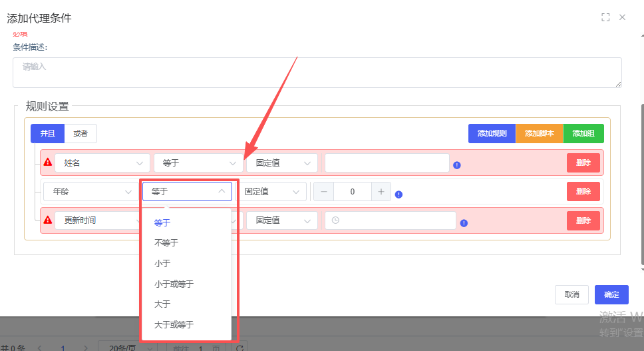Click the refresh icon in the pagination bar
The width and height of the screenshot is (644, 351).
240,347
